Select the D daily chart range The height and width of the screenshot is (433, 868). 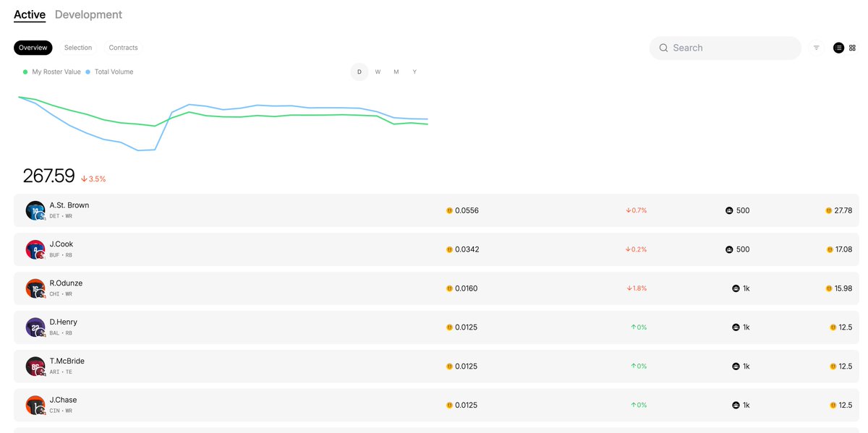pyautogui.click(x=359, y=72)
